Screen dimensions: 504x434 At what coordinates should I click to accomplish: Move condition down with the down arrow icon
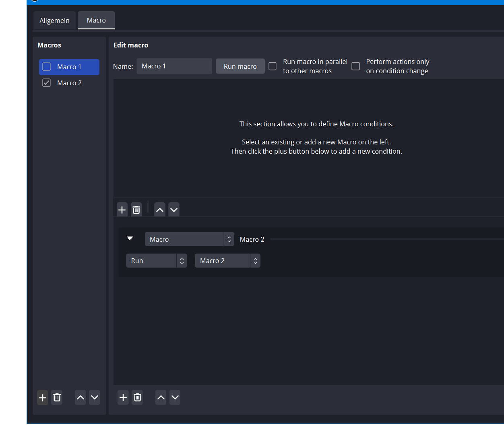click(174, 209)
